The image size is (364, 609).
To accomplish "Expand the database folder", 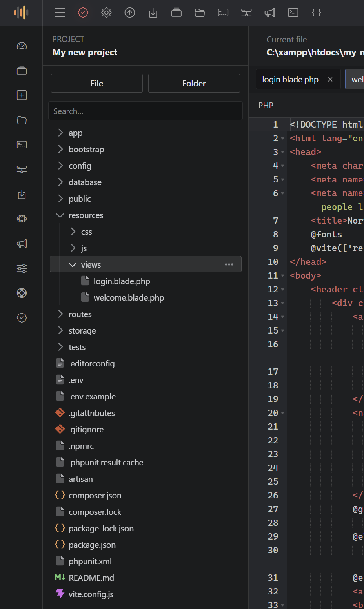I will pos(60,182).
